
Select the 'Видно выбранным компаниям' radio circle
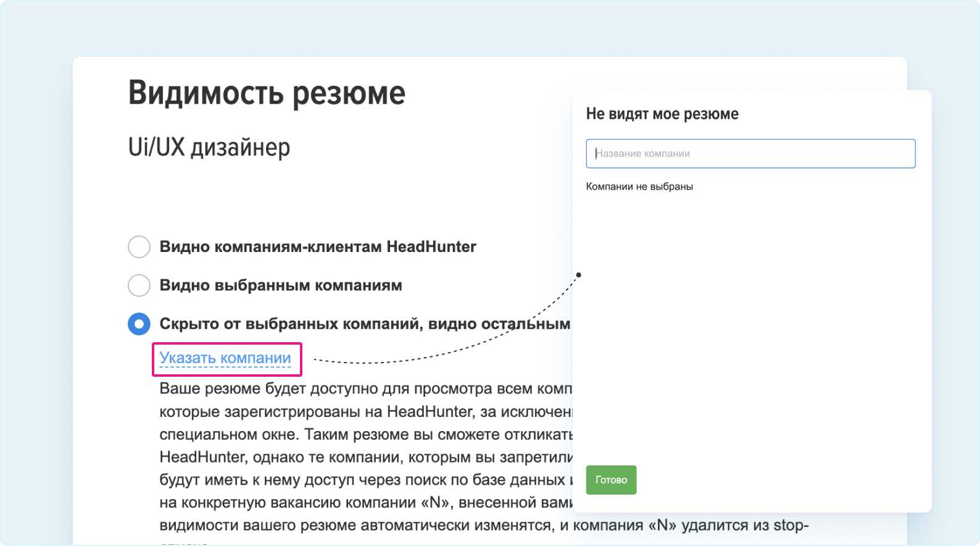[x=139, y=285]
